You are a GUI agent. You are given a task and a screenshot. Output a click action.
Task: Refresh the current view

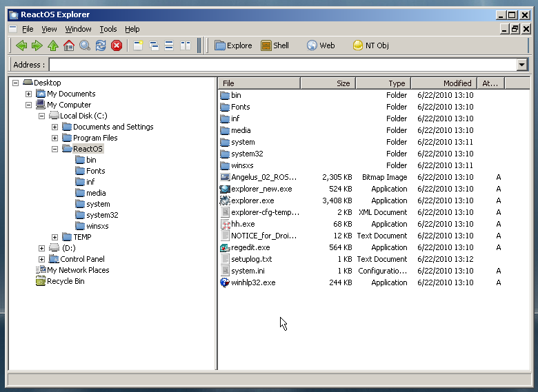click(101, 45)
